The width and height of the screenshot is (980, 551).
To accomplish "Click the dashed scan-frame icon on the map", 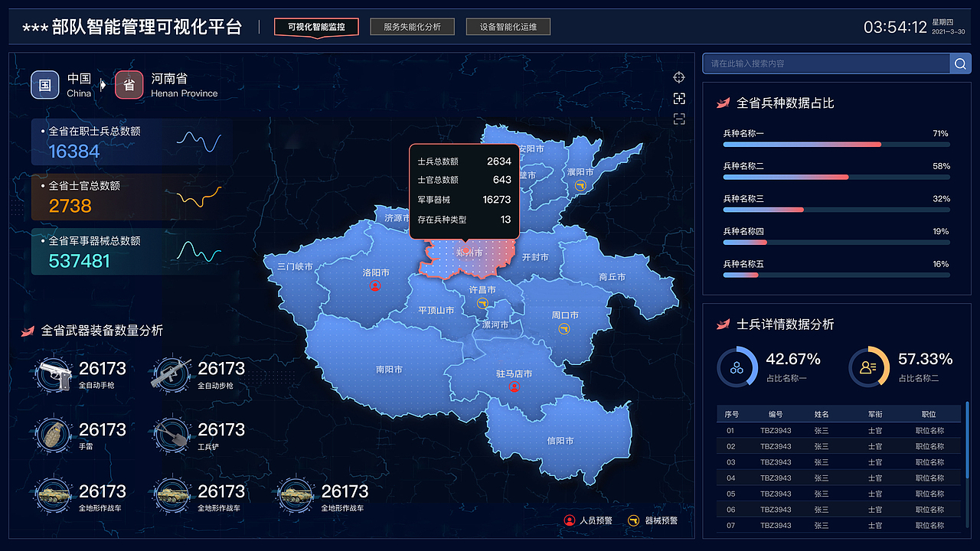I will [678, 119].
